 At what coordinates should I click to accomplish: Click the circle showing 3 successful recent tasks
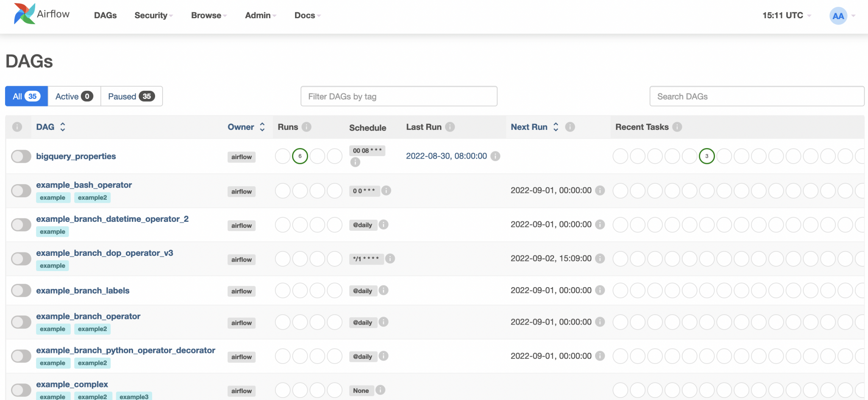707,156
